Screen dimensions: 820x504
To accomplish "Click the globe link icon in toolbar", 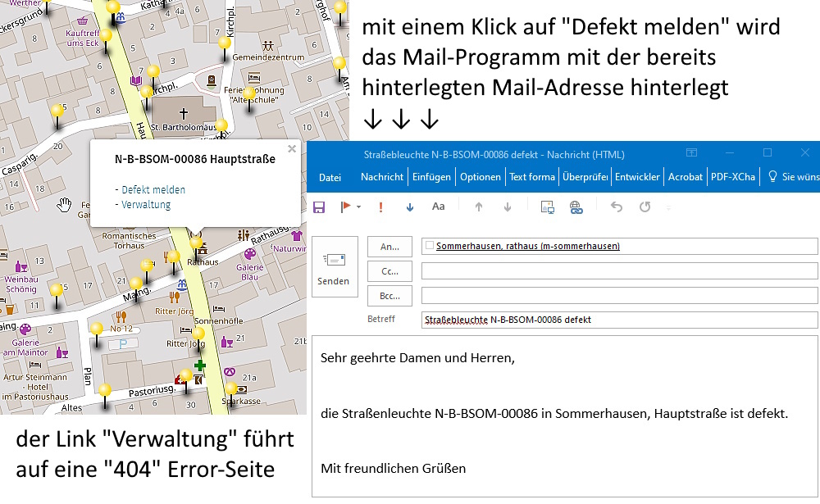I will tap(576, 207).
